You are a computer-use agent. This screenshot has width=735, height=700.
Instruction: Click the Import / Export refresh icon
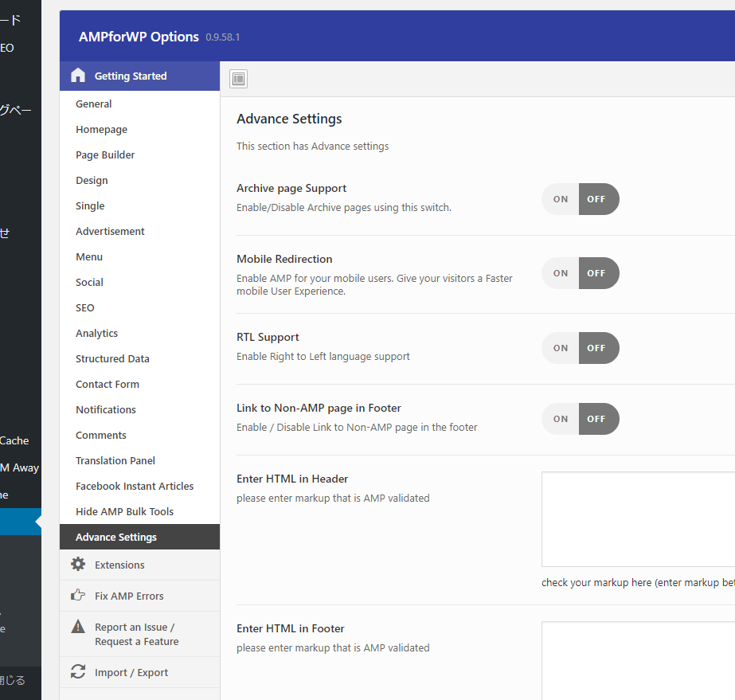pyautogui.click(x=78, y=671)
